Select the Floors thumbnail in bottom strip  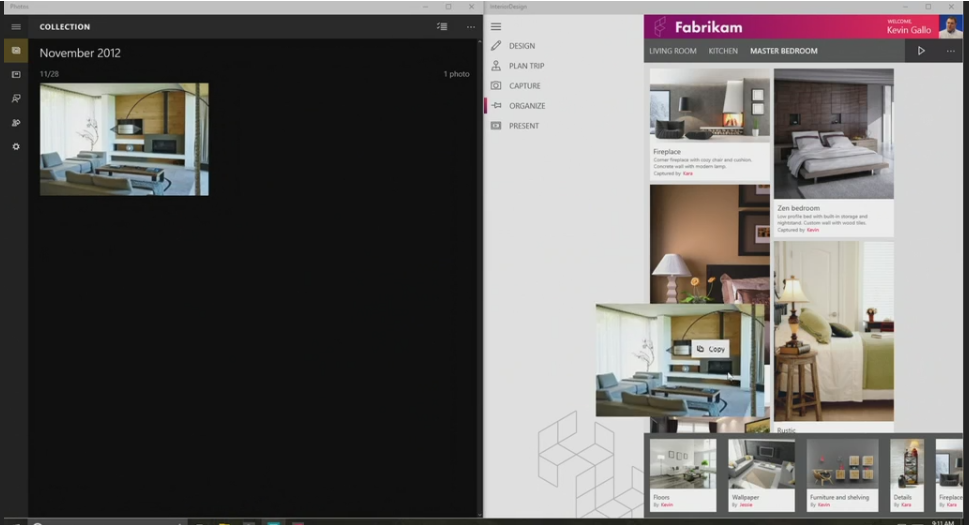(x=683, y=474)
